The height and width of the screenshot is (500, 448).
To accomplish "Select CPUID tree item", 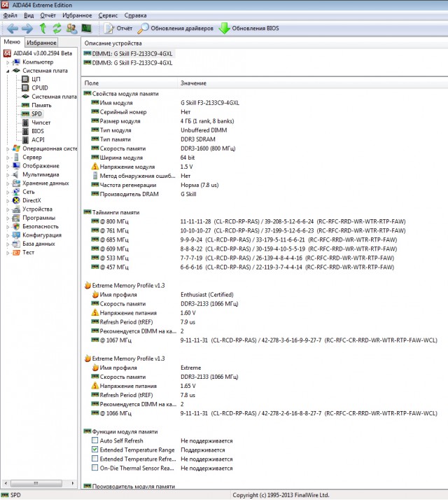I will click(35, 88).
